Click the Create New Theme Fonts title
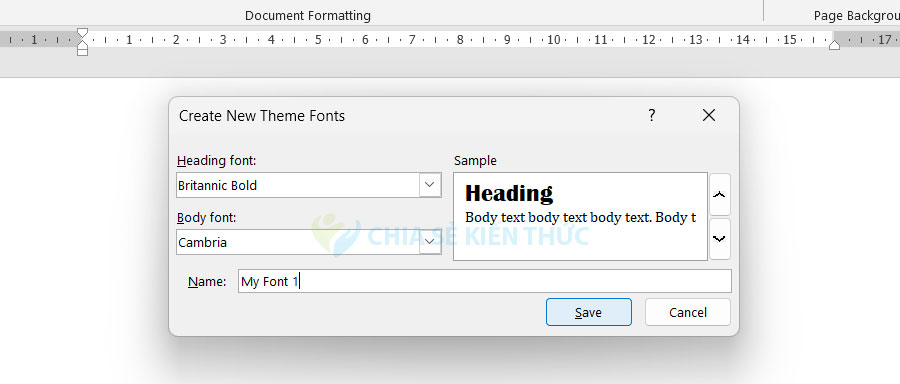 262,116
